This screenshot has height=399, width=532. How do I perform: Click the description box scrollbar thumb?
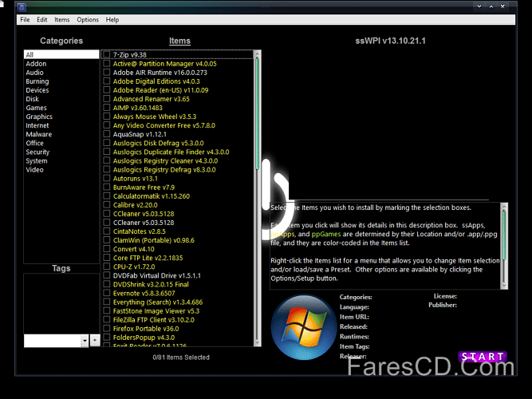pyautogui.click(x=504, y=235)
